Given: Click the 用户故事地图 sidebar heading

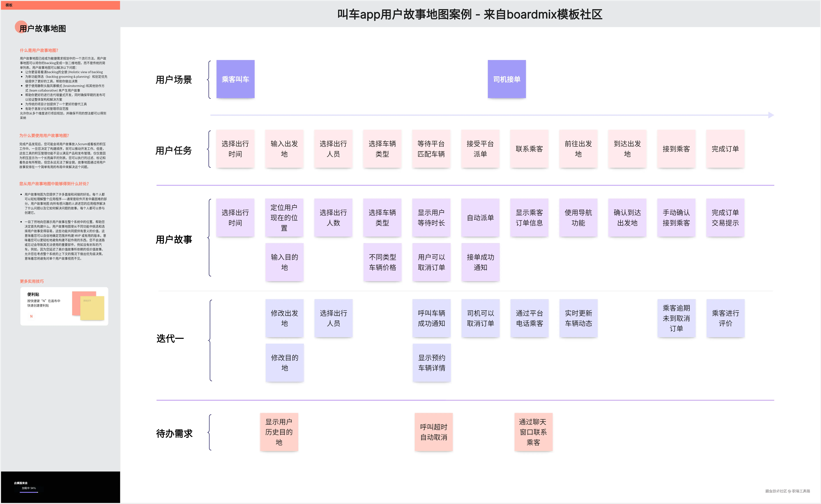Looking at the screenshot, I should click(42, 29).
